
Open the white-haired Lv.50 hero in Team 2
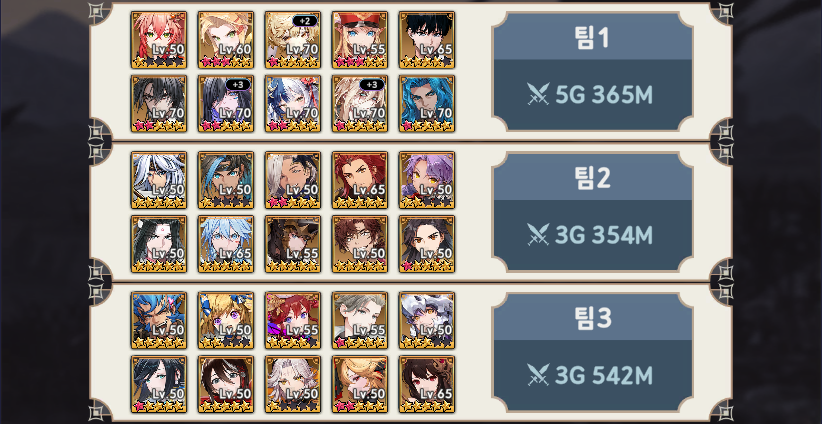(x=159, y=180)
